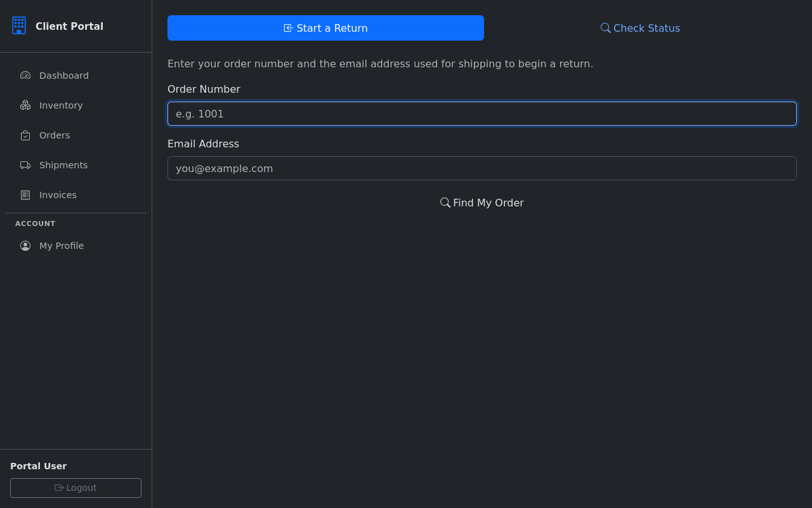Open Orders via its shopping bag icon
Viewport: 812px width, 508px height.
[25, 135]
